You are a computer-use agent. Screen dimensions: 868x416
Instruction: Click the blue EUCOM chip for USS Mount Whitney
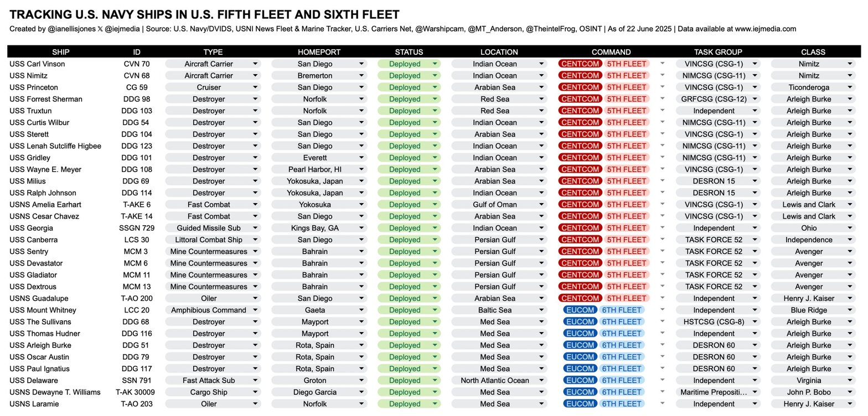(x=580, y=310)
